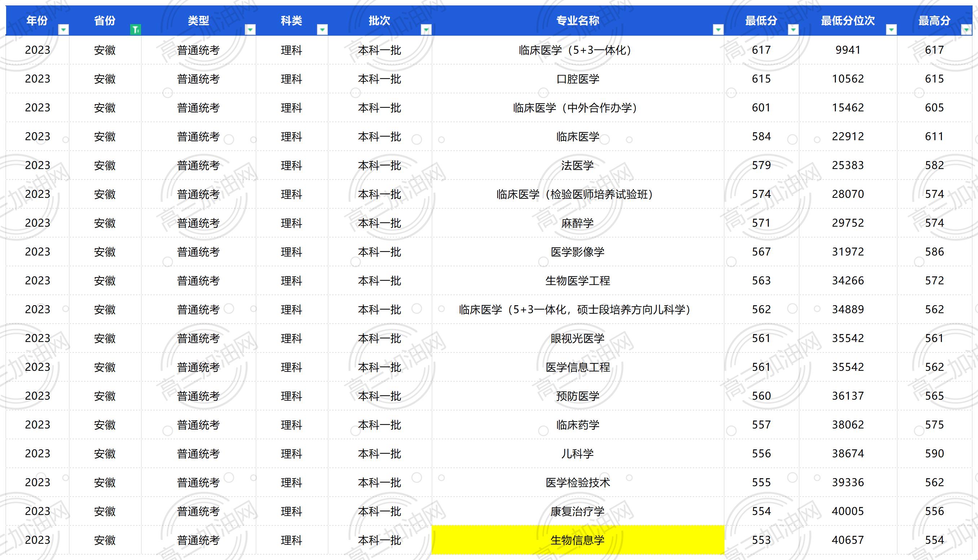Screen dimensions: 978x560
Task: Select the 医学检验技术 cell
Action: point(578,483)
